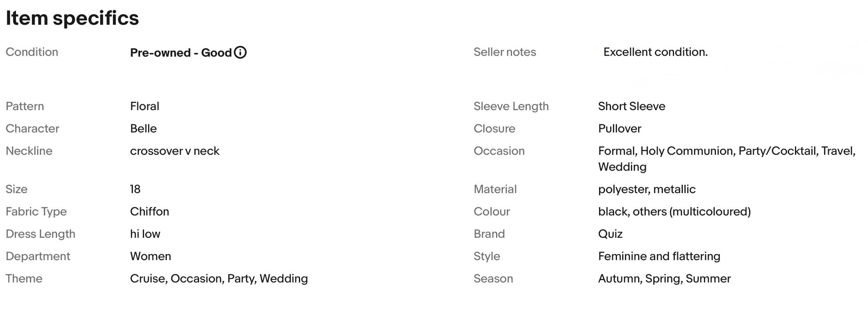This screenshot has height=310, width=868.
Task: Click the Belle character value
Action: click(143, 128)
